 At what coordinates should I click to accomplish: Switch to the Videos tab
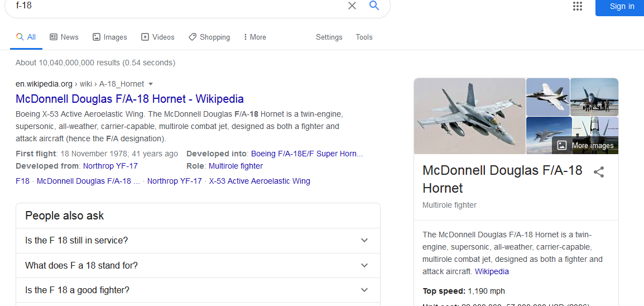158,37
